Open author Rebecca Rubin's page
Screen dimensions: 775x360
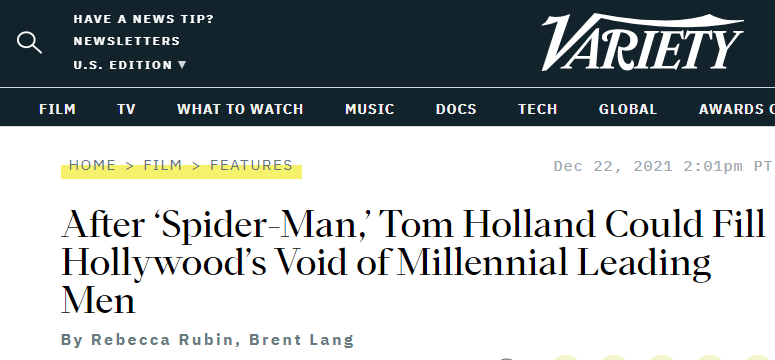click(162, 340)
